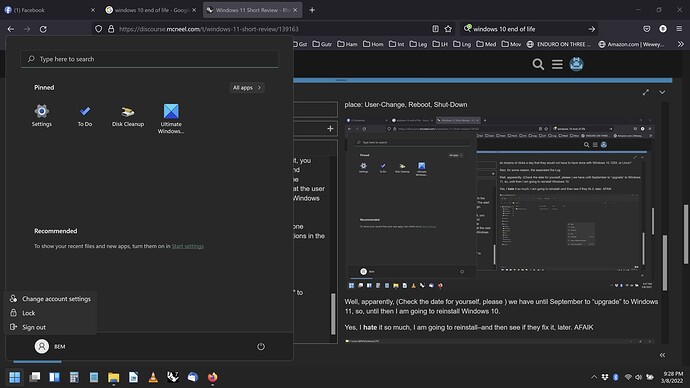The image size is (690, 388).
Task: Open the Start settings link
Action: click(x=187, y=246)
